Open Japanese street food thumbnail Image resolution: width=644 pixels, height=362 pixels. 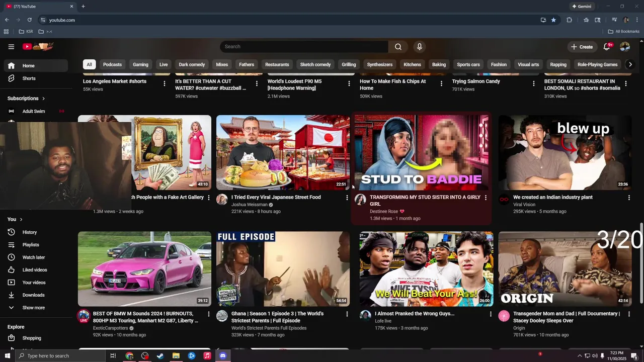point(283,153)
